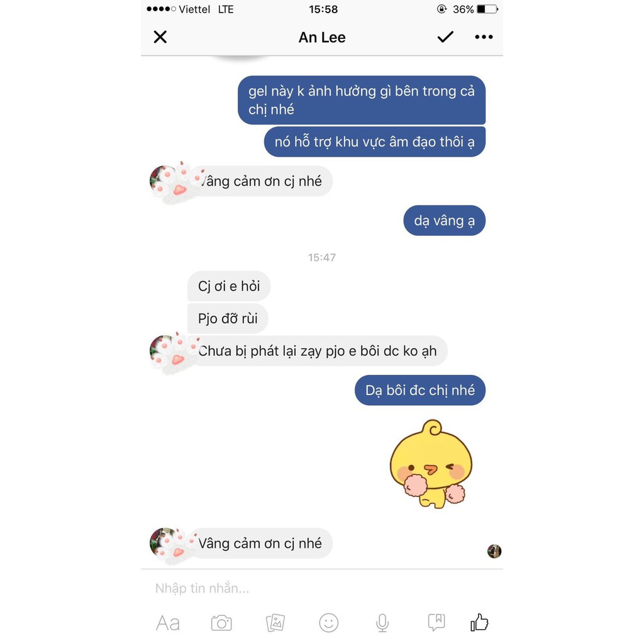Tap the checkmark icon in header
644x644 pixels.
click(x=445, y=37)
